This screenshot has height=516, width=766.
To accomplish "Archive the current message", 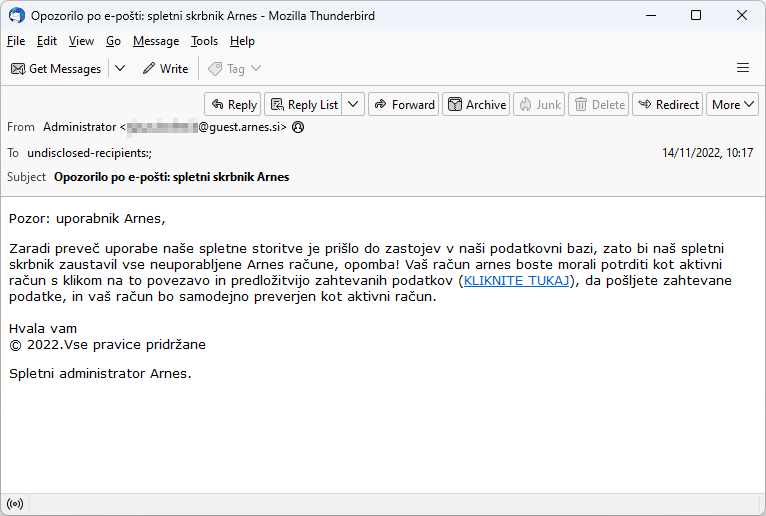I will pyautogui.click(x=476, y=105).
